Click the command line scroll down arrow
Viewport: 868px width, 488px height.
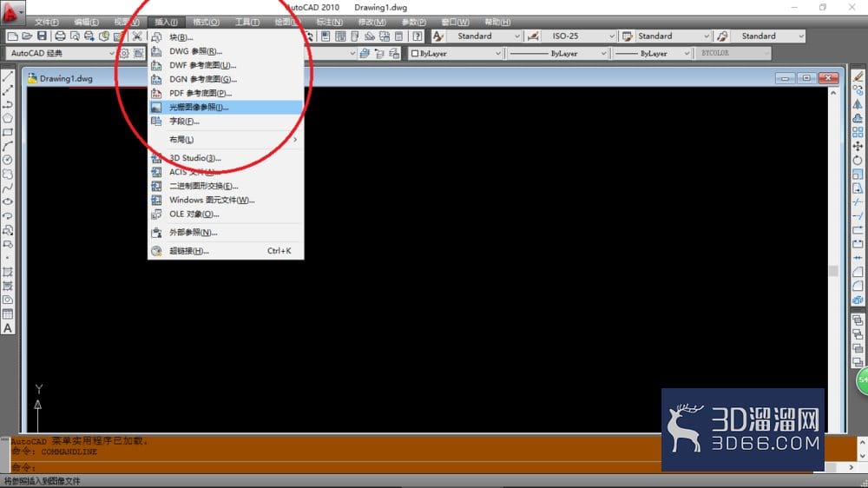(x=862, y=456)
